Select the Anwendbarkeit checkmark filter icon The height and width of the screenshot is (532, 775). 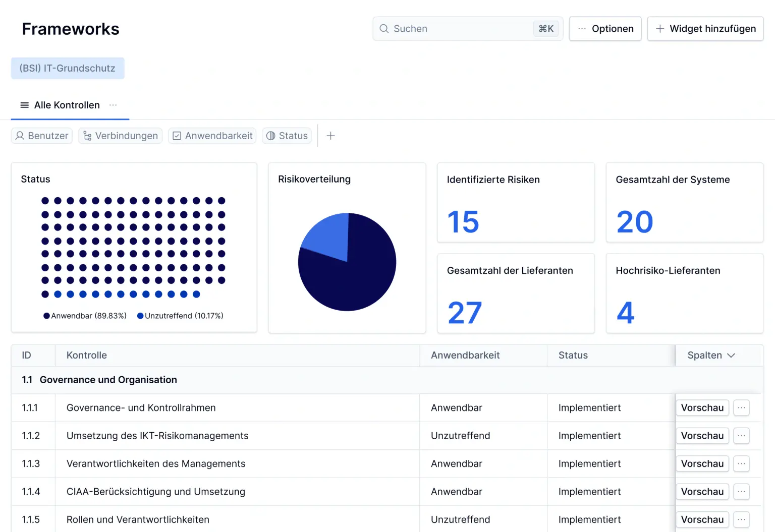[177, 136]
